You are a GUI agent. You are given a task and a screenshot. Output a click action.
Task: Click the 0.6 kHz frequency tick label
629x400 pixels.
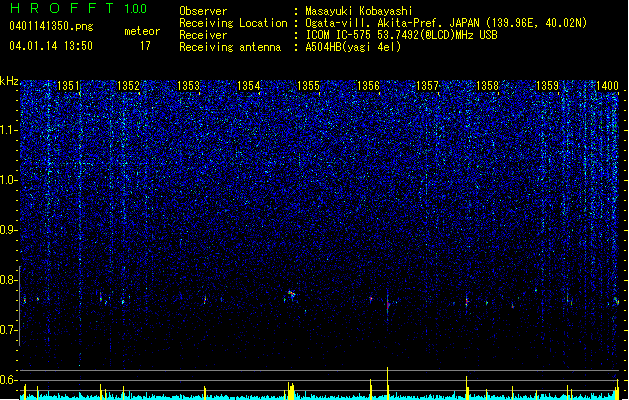9,380
